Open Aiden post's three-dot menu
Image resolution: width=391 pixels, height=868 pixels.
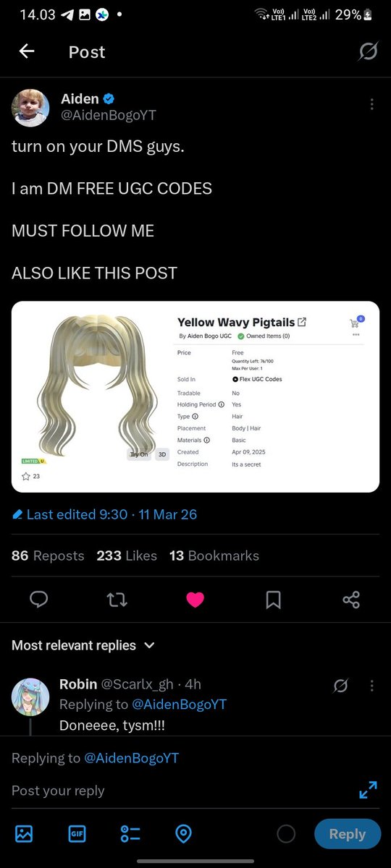[371, 104]
